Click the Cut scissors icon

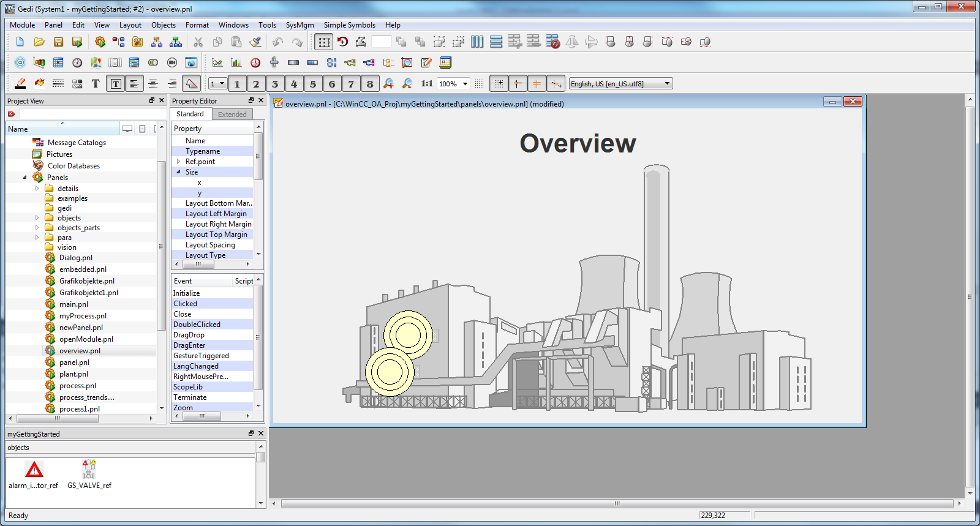coord(198,42)
